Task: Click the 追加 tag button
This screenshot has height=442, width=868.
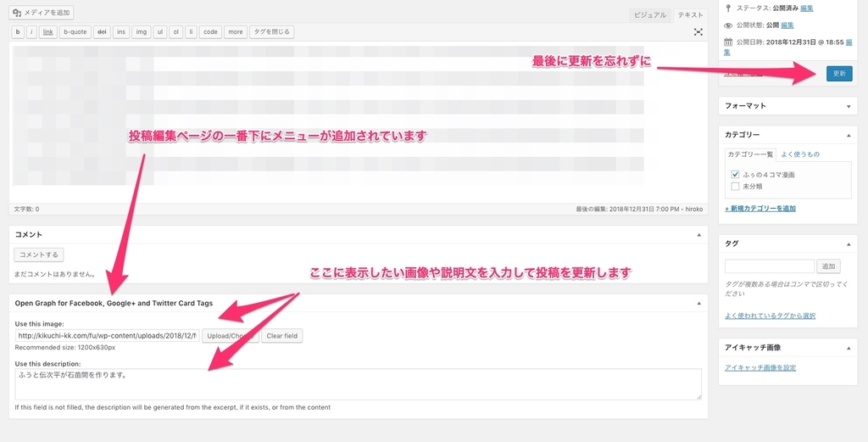Action: pos(828,266)
